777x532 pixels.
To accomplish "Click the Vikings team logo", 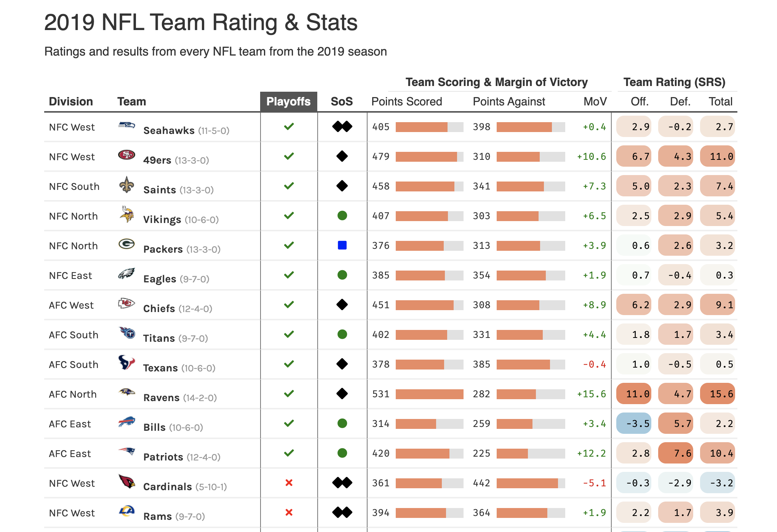I will click(x=126, y=214).
